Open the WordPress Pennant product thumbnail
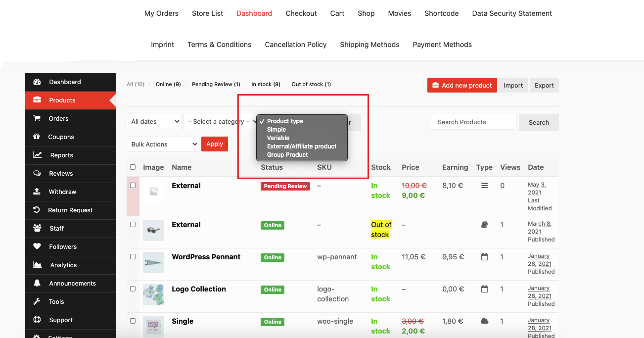 point(153,262)
